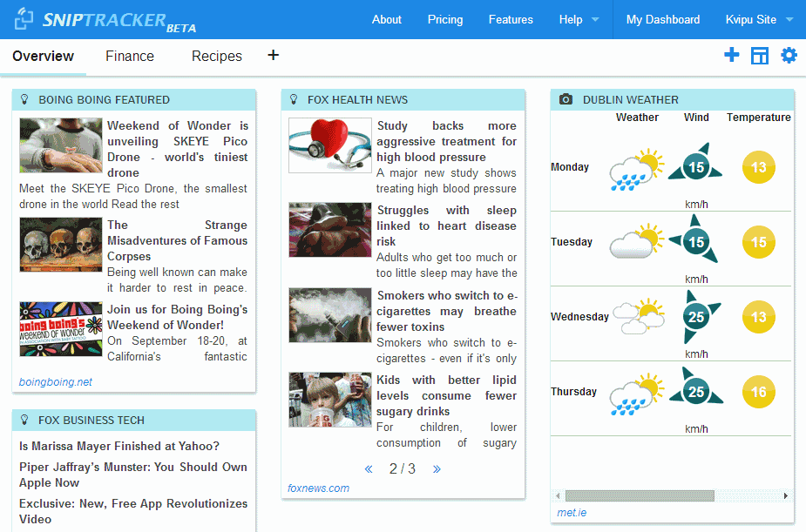Switch to the Overview tab
Screen dimensions: 806x532
click(x=44, y=56)
